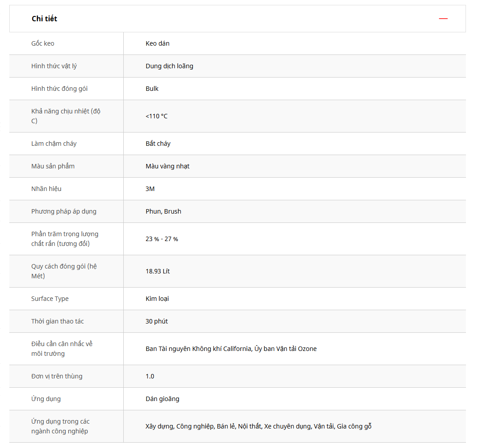This screenshot has height=448, width=493.
Task: Select the Phun, Brush application method value
Action: [163, 211]
